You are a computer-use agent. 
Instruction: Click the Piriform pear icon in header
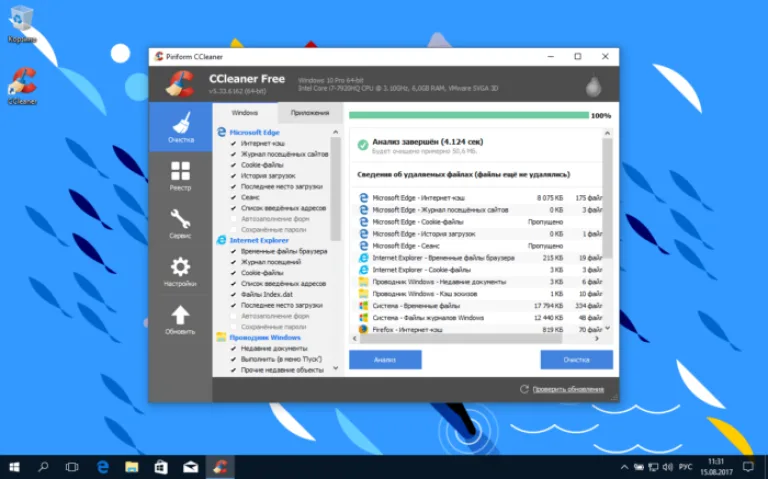coord(594,86)
